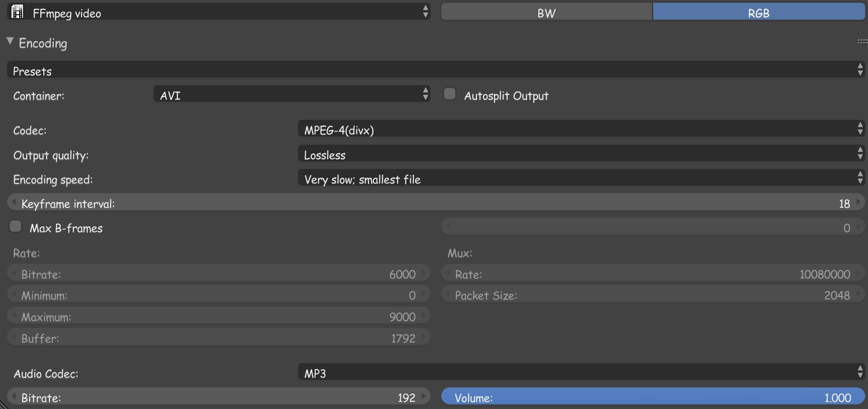This screenshot has width=868, height=409.
Task: Click the Volume slider
Action: (x=653, y=397)
